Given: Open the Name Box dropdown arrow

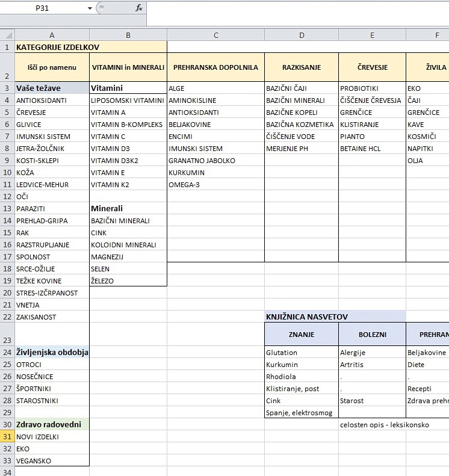Looking at the screenshot, I should 90,8.
